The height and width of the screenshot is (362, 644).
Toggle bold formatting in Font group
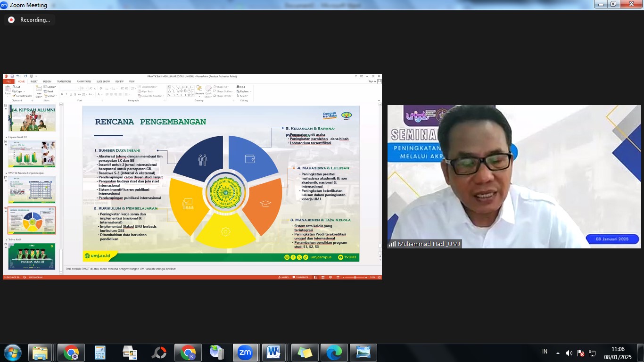pos(62,94)
